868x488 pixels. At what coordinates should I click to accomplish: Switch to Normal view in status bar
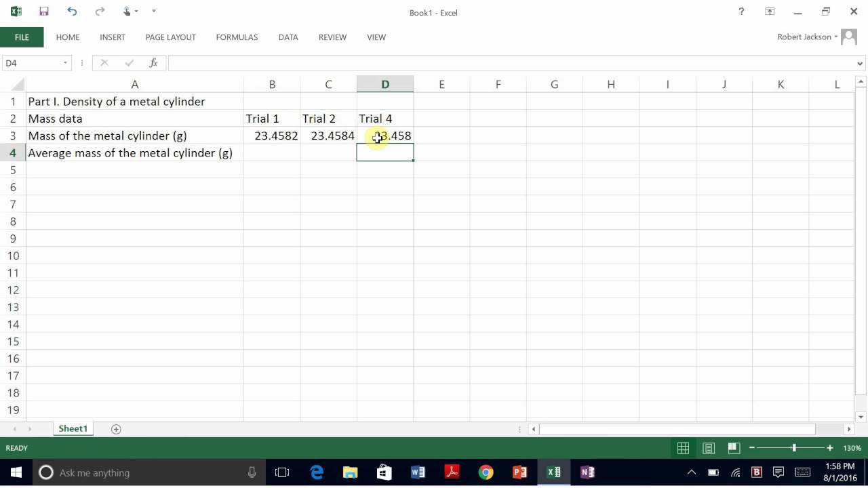pos(683,448)
